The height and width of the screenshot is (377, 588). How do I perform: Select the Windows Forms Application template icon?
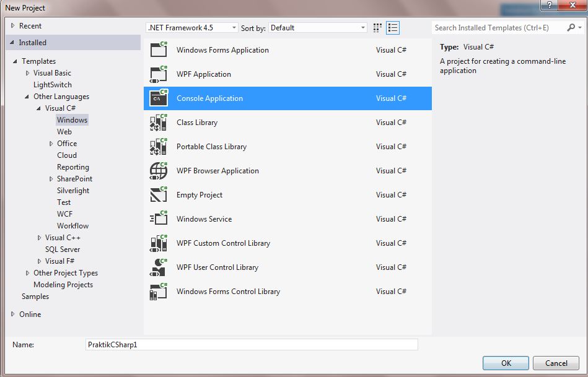pos(159,50)
